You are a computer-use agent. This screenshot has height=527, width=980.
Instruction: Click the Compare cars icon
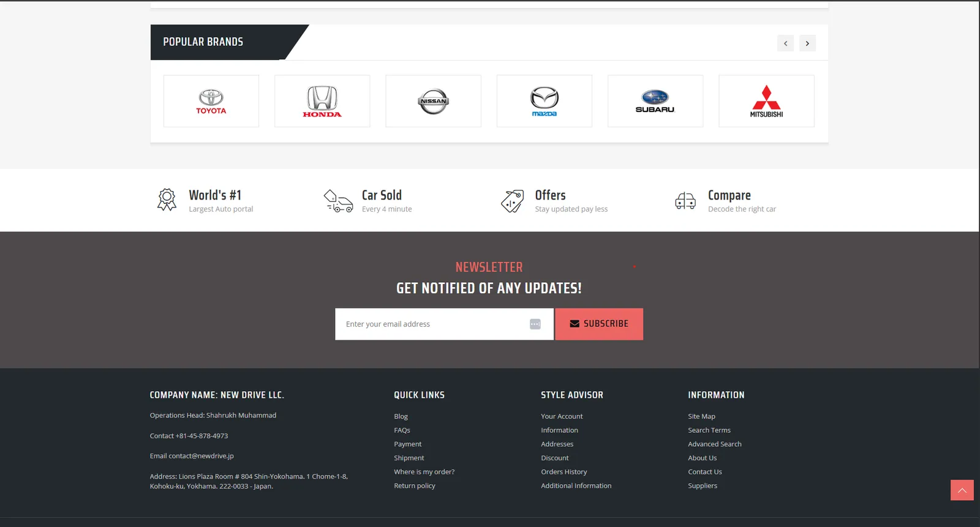685,201
